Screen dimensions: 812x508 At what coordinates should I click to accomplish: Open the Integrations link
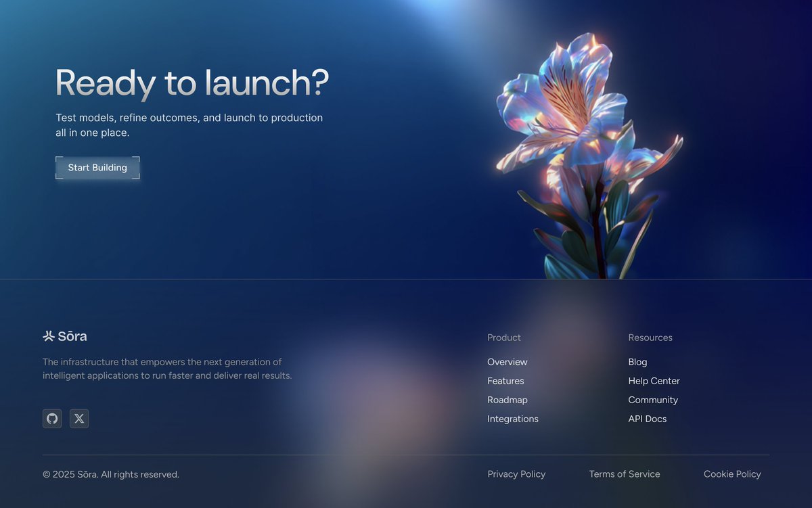tap(512, 419)
